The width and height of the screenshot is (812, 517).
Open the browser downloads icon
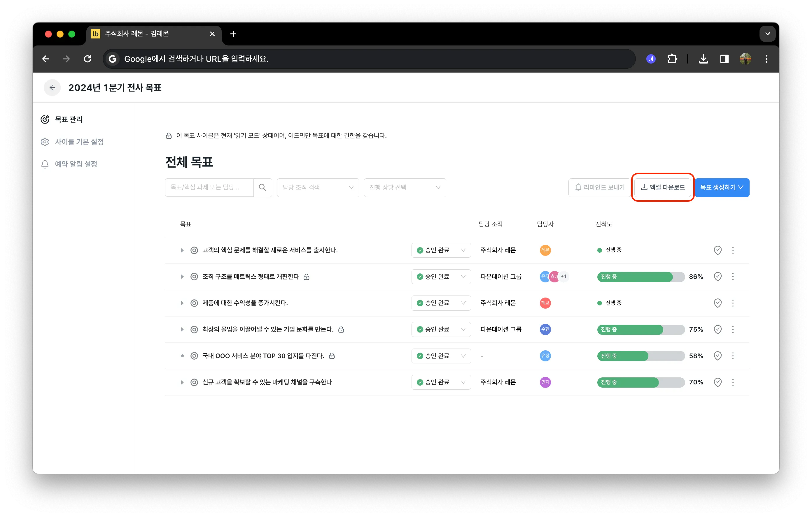click(703, 59)
